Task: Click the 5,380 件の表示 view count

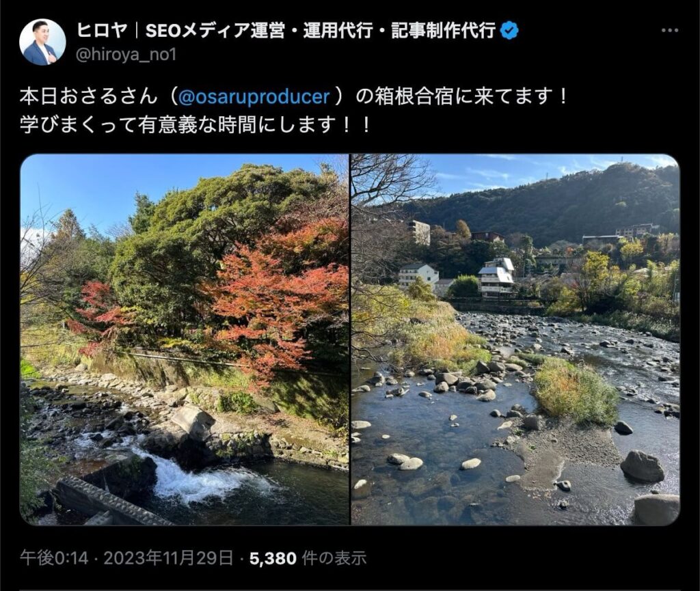Action: coord(308,558)
